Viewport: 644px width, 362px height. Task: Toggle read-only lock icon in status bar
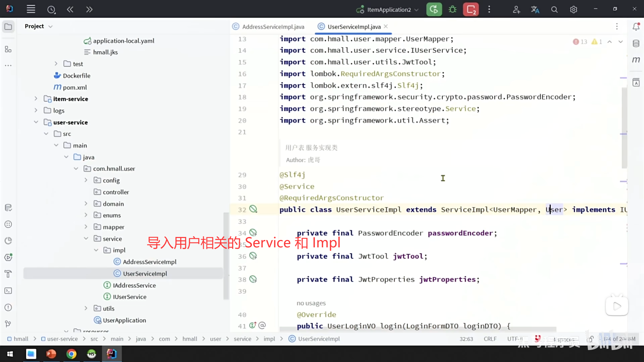coord(591,339)
